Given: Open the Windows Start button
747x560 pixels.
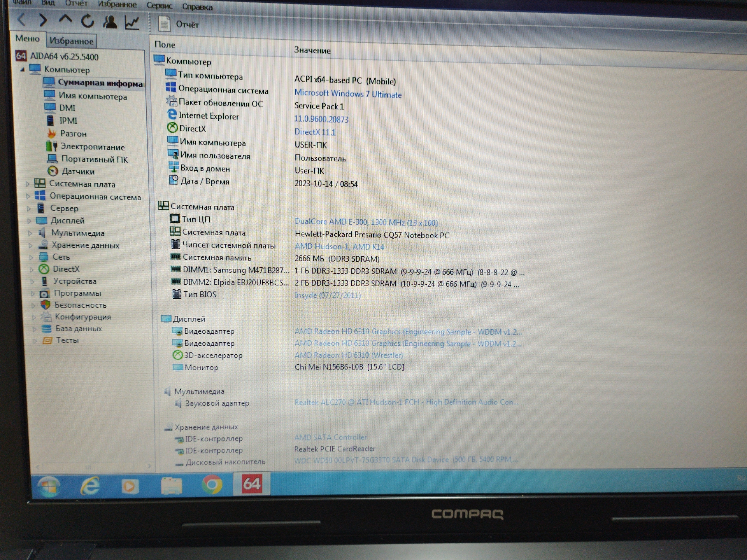Looking at the screenshot, I should pyautogui.click(x=49, y=486).
